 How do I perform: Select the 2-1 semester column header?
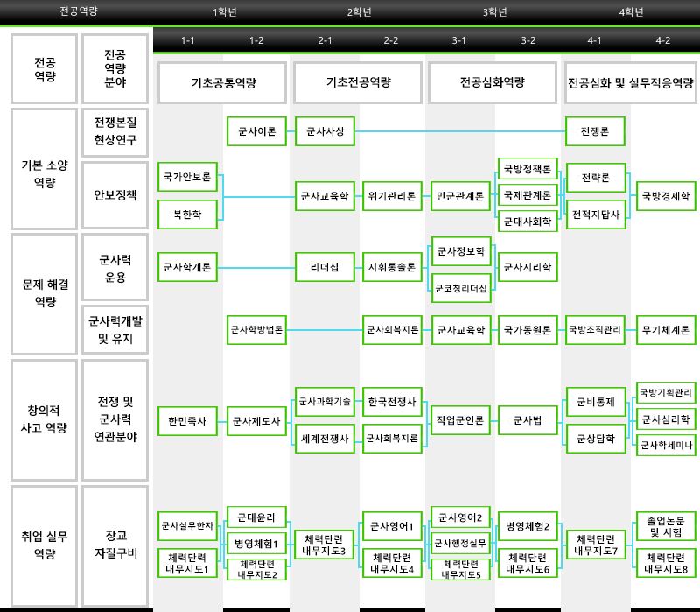click(324, 40)
